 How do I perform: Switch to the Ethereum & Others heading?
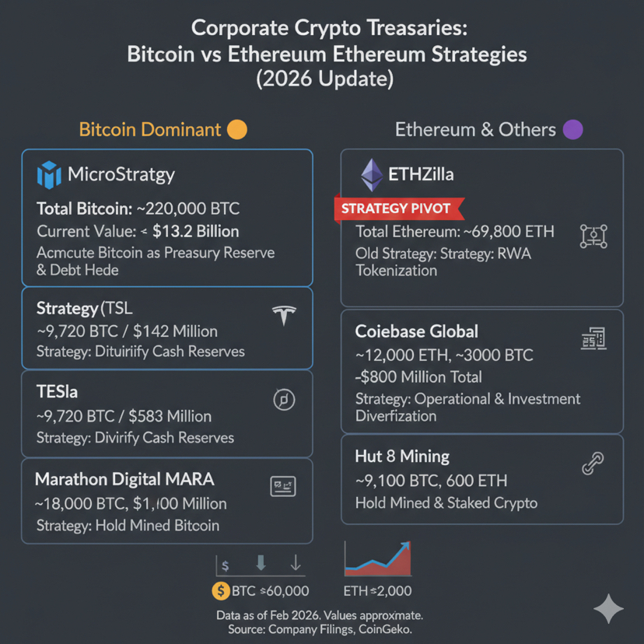pos(475,129)
